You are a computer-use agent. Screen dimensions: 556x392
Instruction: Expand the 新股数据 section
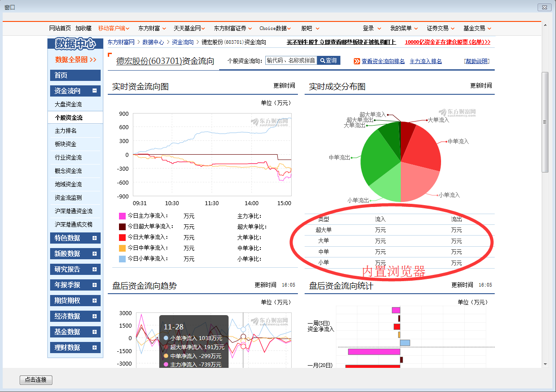click(x=94, y=254)
